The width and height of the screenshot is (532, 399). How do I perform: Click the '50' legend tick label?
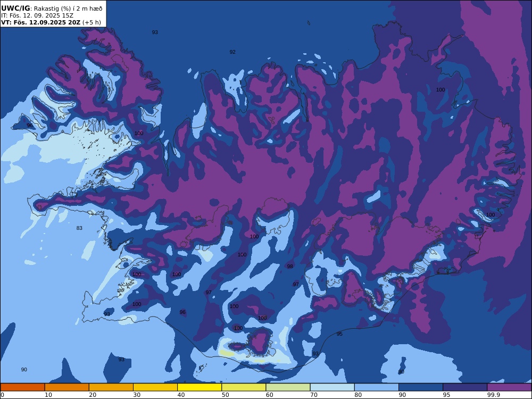[225, 395]
